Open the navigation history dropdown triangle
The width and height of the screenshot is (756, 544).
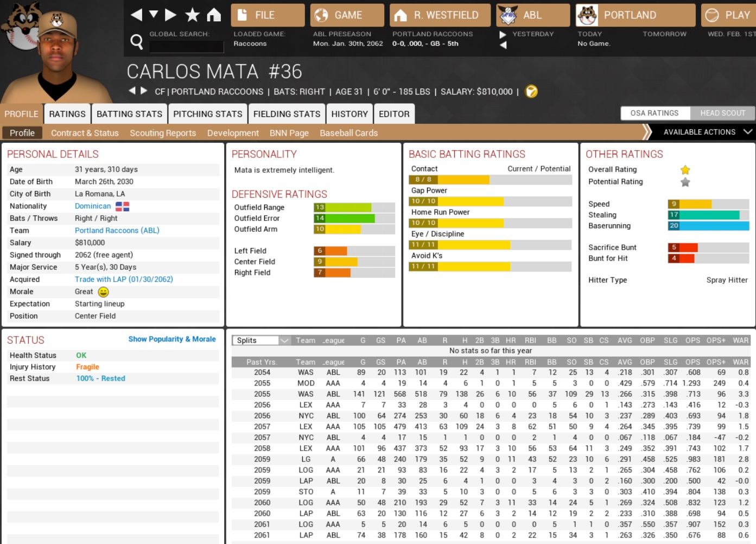[154, 14]
